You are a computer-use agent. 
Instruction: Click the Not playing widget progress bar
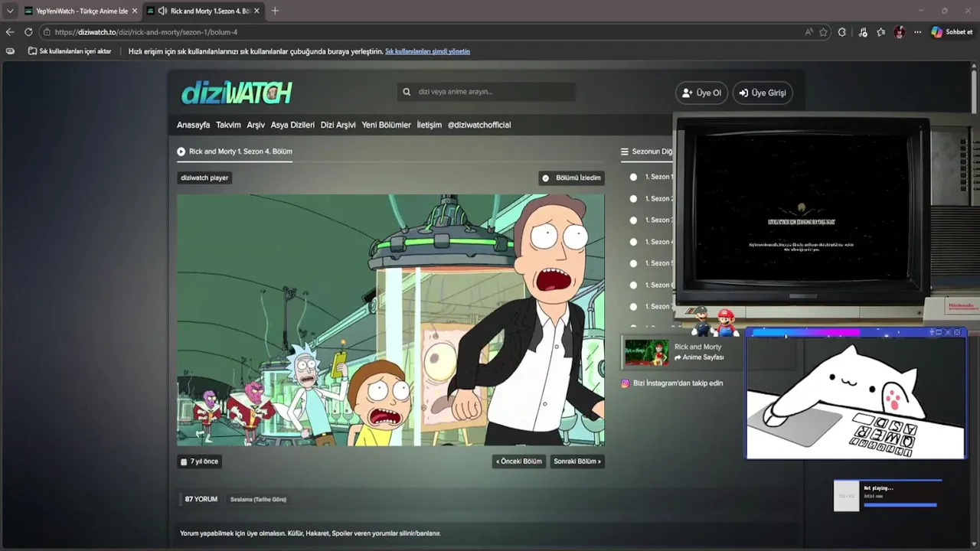point(900,505)
